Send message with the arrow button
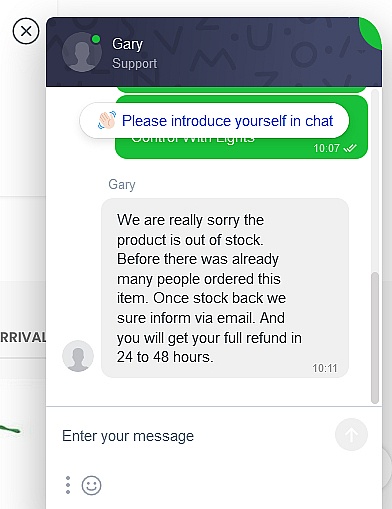This screenshot has width=392, height=509. tap(351, 435)
